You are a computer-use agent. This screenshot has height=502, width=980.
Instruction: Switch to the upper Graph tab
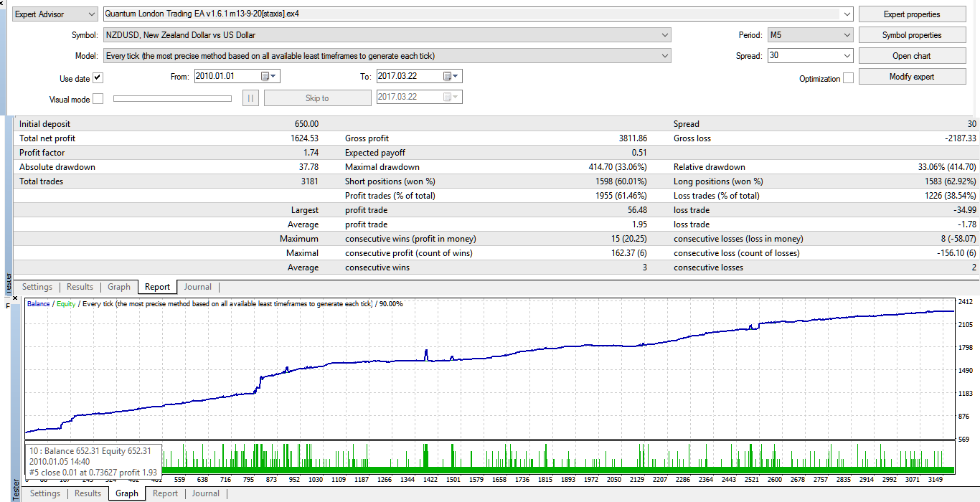pyautogui.click(x=119, y=287)
